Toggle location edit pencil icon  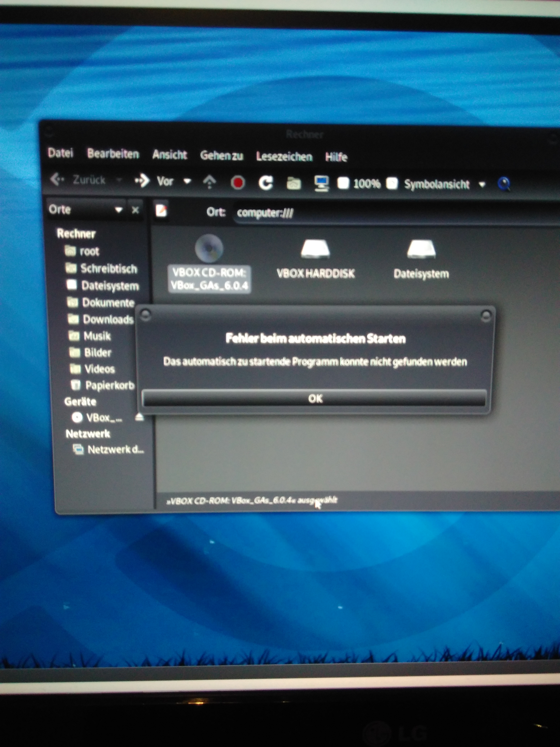161,210
